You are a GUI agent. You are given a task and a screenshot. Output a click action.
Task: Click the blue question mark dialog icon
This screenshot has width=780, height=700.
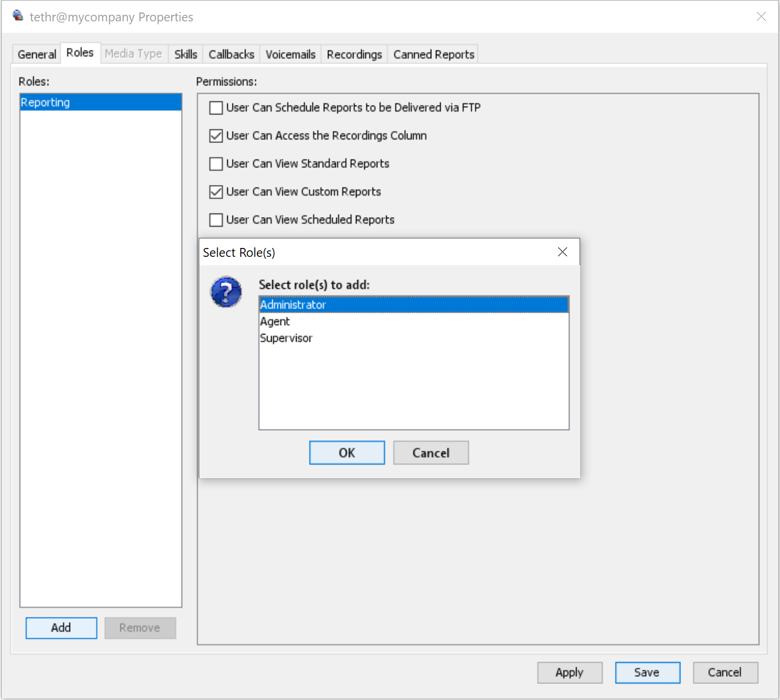pyautogui.click(x=226, y=292)
